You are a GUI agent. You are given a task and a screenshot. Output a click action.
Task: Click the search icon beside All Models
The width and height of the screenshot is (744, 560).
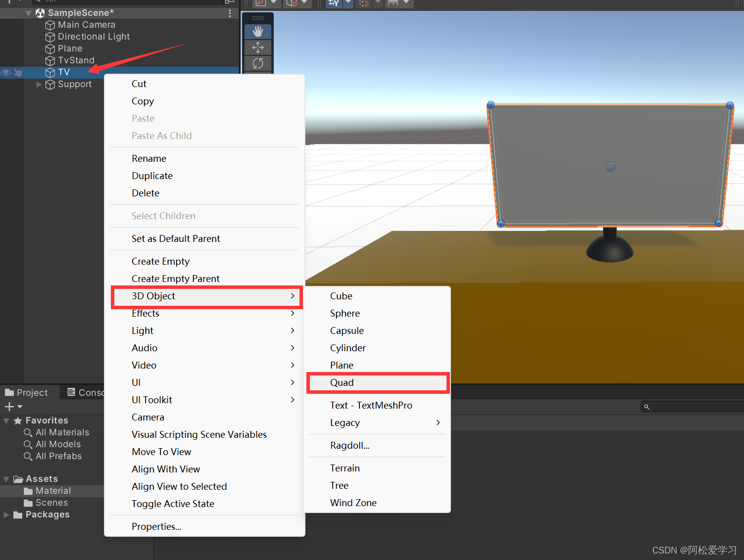[x=28, y=444]
